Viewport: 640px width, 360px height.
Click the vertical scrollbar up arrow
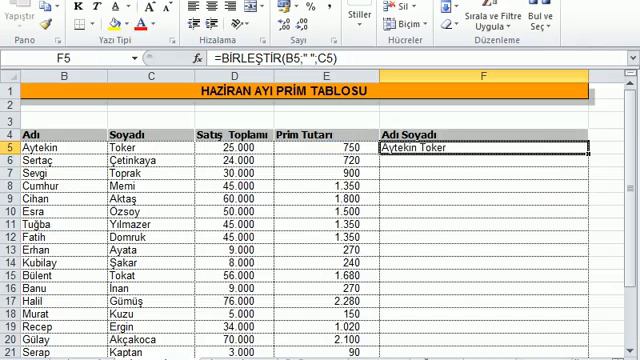[x=630, y=83]
